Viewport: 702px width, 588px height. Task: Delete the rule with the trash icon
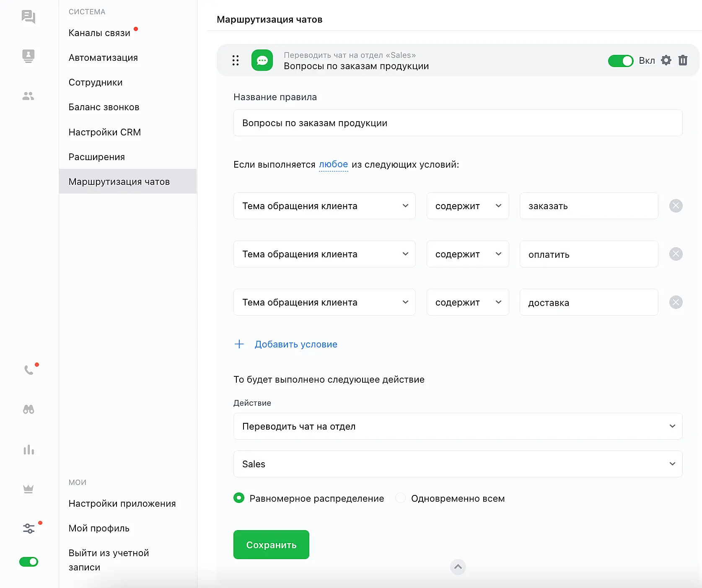pyautogui.click(x=683, y=60)
